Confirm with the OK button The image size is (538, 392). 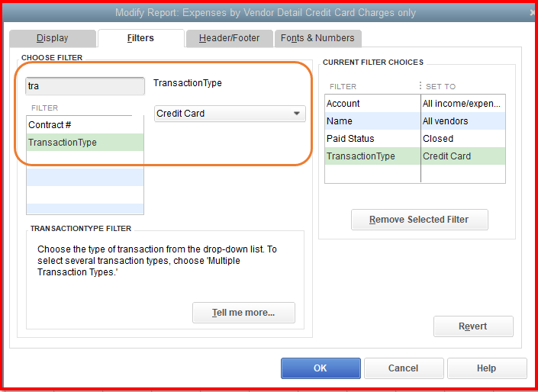tap(321, 368)
